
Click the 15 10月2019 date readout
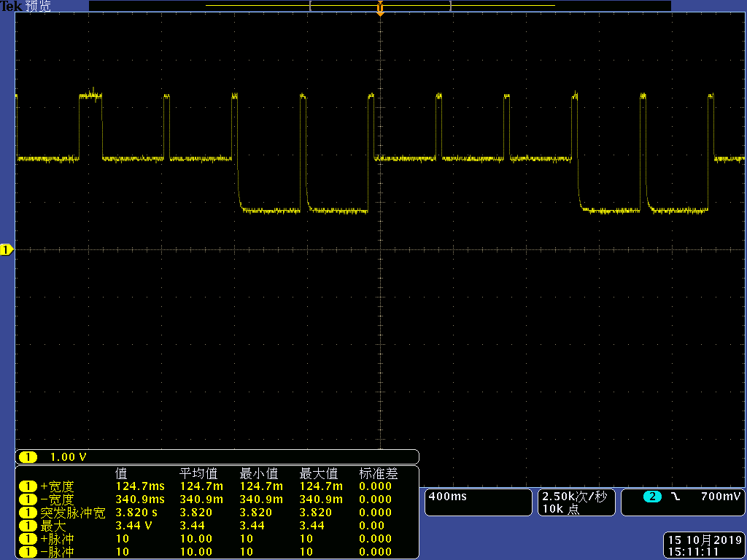(x=705, y=540)
